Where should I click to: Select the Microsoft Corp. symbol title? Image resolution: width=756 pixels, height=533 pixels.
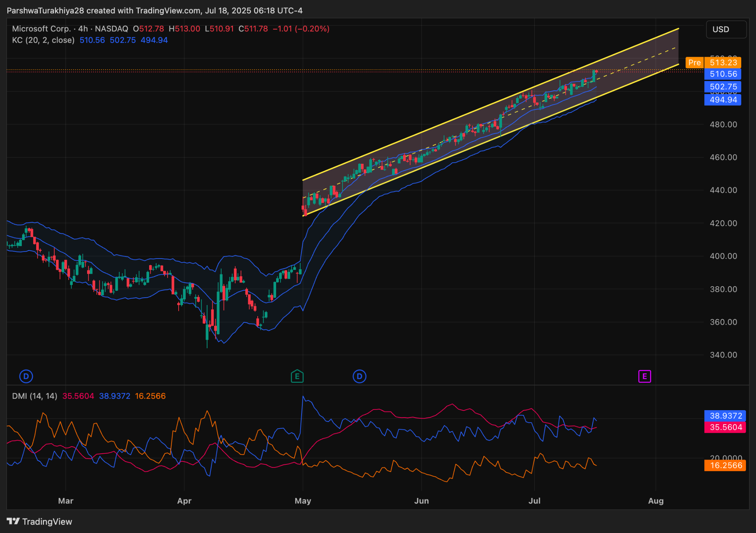point(41,29)
